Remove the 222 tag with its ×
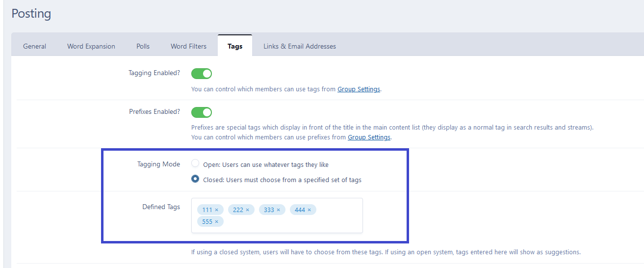 coord(247,210)
